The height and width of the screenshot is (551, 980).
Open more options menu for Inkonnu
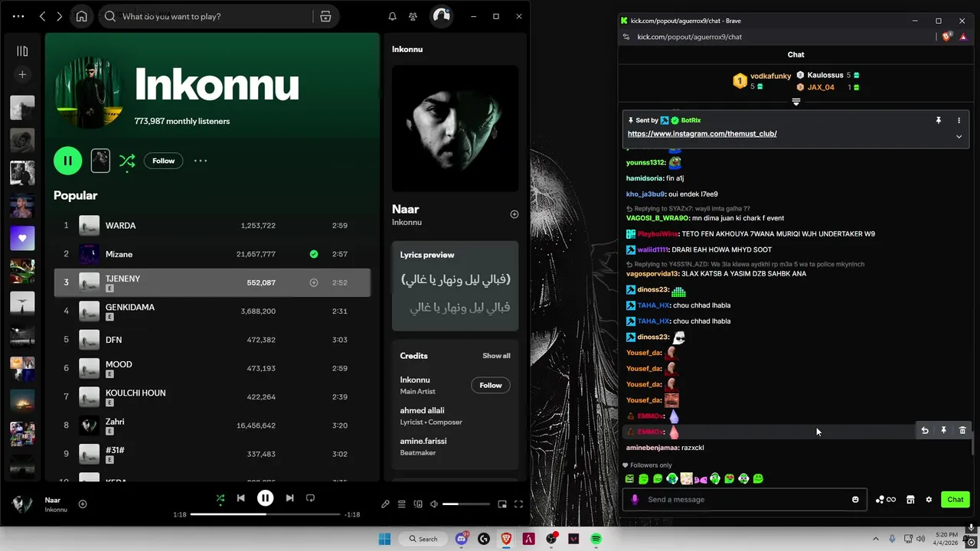coord(201,161)
